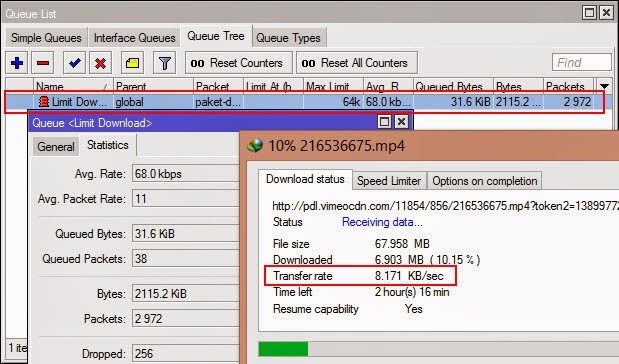
Task: Disable queue with the red X icon
Action: [x=100, y=63]
